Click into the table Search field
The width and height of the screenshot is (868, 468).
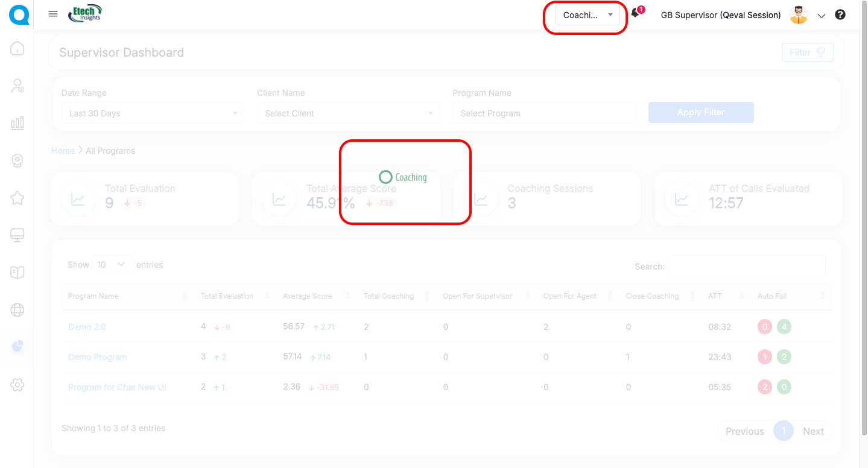(747, 266)
